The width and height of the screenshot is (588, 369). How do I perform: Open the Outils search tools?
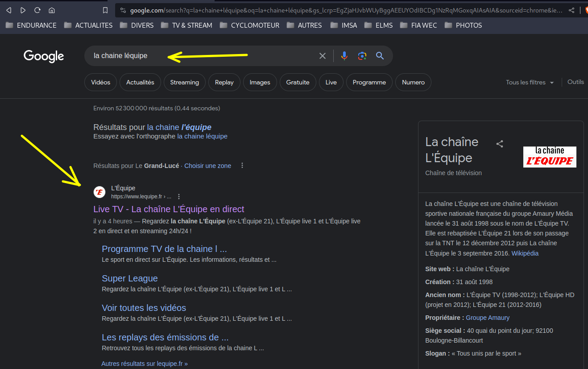[576, 82]
